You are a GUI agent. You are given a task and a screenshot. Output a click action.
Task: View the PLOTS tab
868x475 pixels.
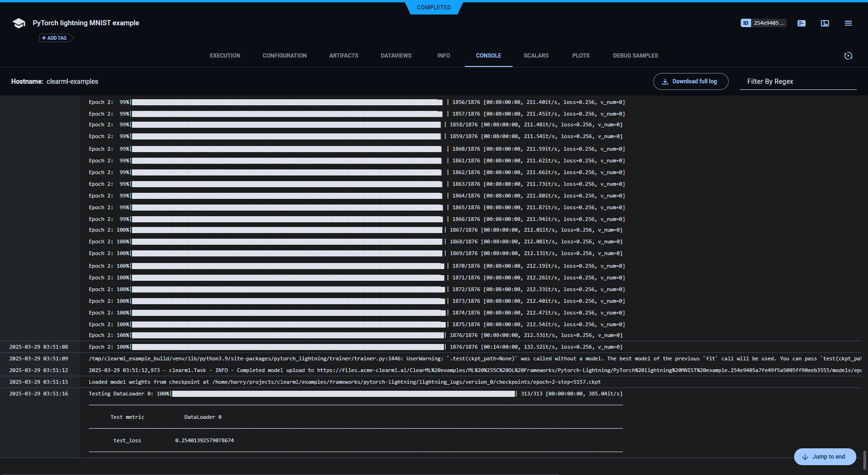point(580,56)
